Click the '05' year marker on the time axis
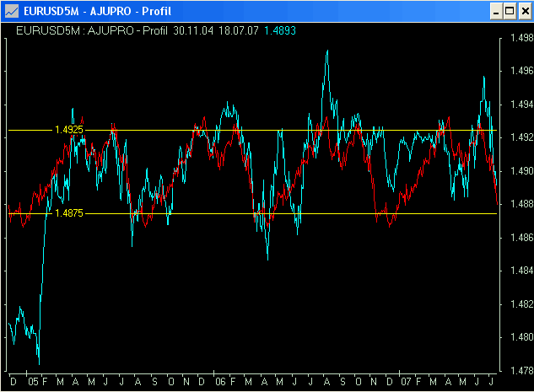Screen dimensions: 534x392 (x=33, y=382)
